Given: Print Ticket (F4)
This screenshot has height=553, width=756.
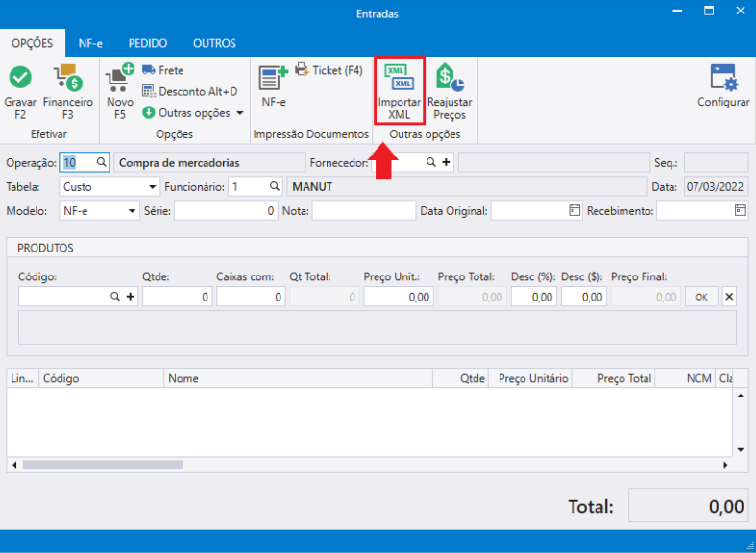Looking at the screenshot, I should coord(329,70).
